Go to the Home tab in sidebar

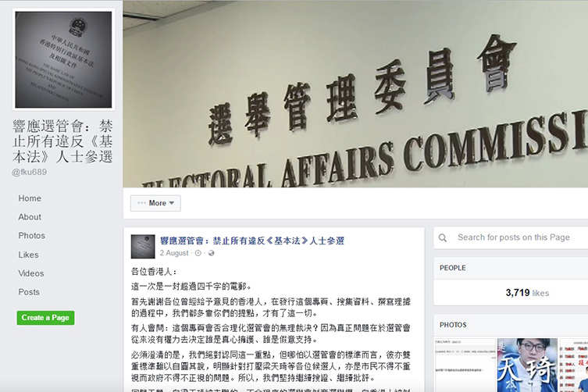tap(30, 198)
